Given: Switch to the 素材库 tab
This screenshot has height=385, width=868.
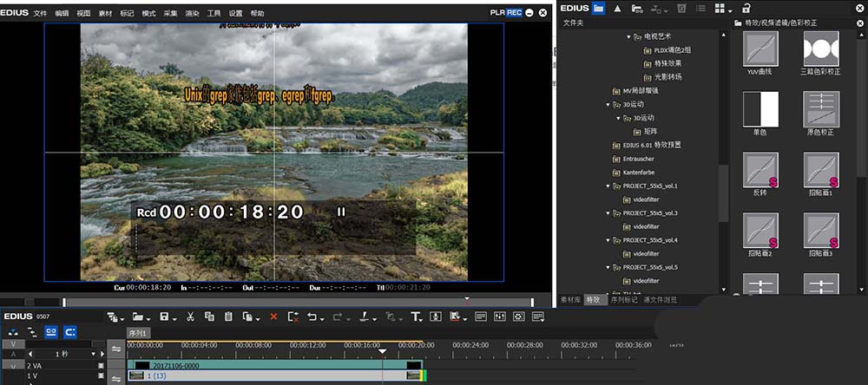Looking at the screenshot, I should [571, 300].
